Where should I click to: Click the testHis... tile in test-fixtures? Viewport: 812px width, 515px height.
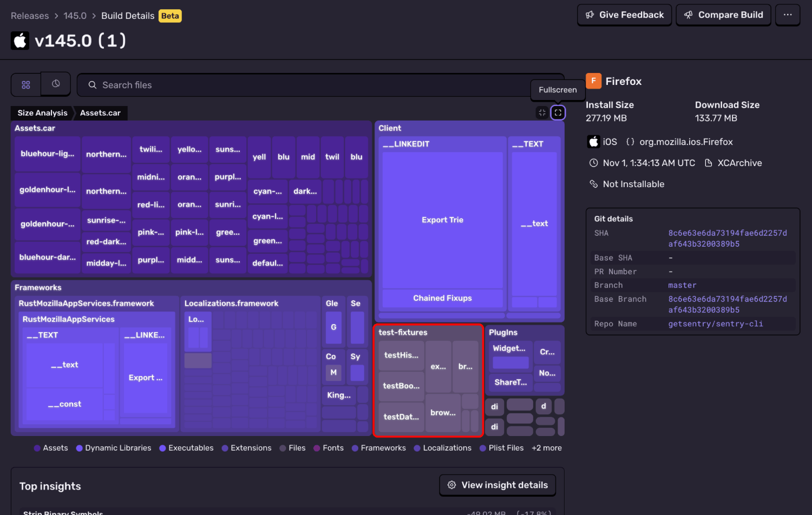click(x=401, y=355)
